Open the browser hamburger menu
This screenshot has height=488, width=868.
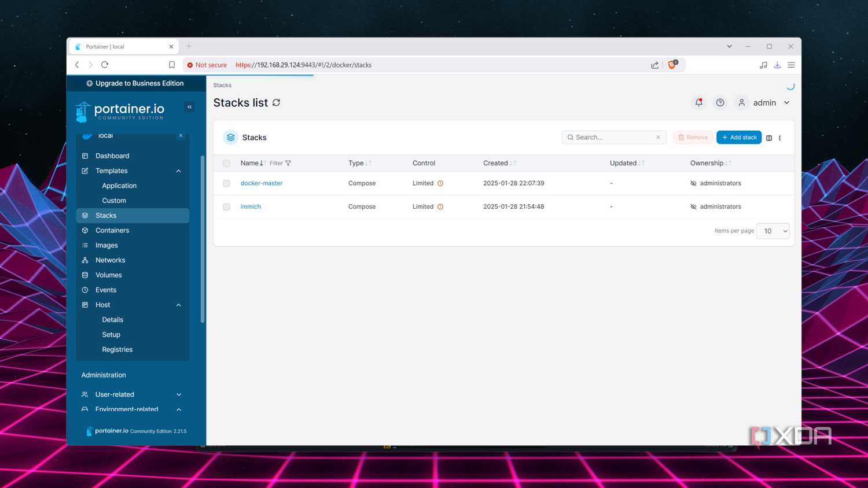[x=791, y=65]
